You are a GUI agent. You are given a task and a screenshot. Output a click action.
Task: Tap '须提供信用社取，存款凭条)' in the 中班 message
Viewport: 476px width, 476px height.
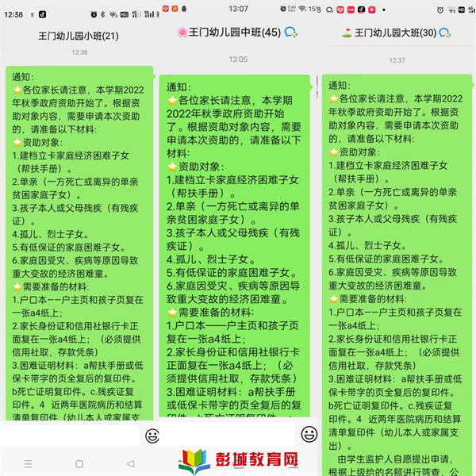[x=232, y=378]
